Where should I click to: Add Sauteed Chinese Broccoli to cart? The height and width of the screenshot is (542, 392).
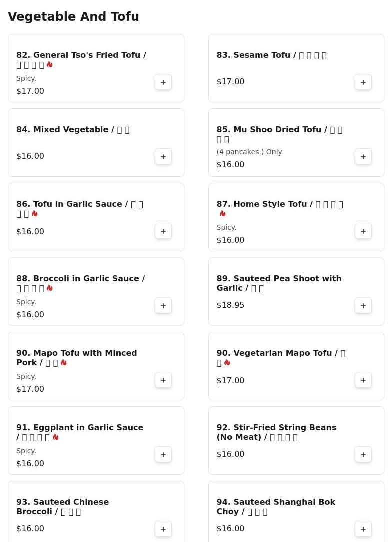(163, 529)
